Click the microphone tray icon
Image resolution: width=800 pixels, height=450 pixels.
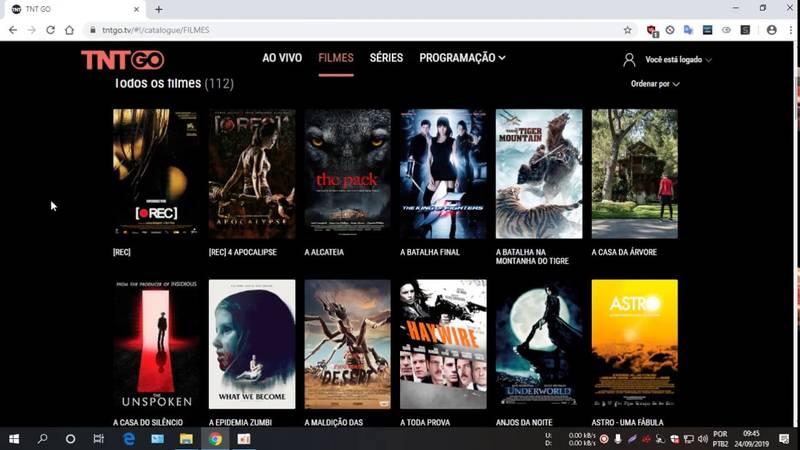pos(618,439)
